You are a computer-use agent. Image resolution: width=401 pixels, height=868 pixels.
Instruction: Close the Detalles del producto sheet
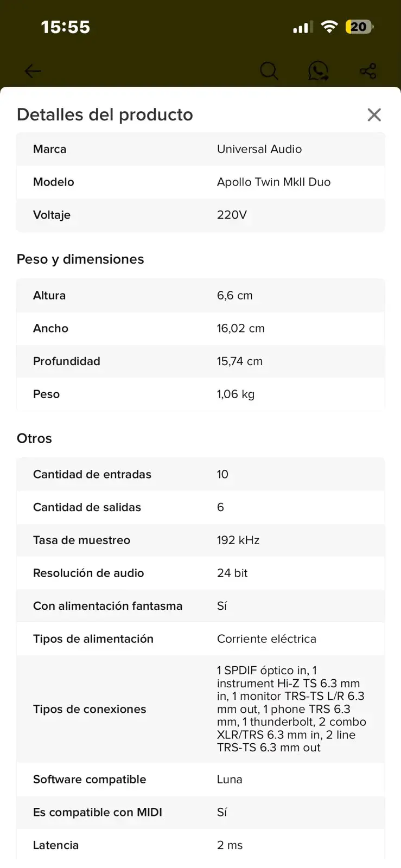click(x=374, y=114)
